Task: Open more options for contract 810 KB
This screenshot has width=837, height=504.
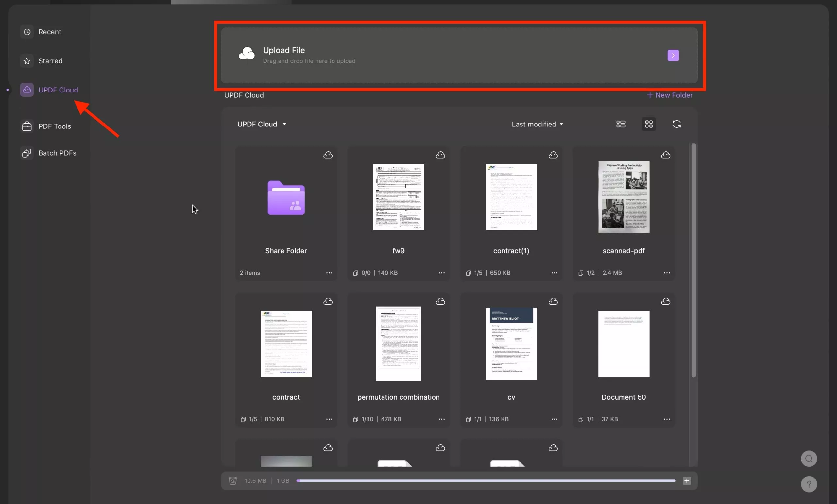Action: (329, 419)
